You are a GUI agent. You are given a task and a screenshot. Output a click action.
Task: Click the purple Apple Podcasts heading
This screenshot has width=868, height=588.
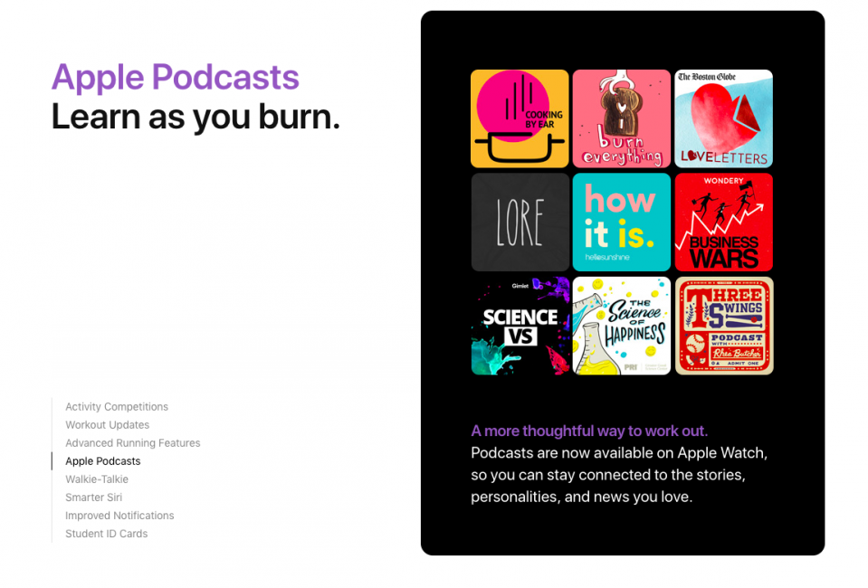tap(176, 78)
